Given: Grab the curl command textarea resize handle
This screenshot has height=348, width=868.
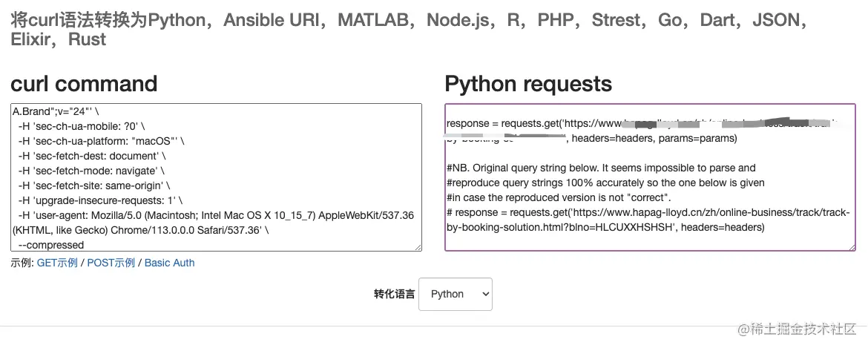Looking at the screenshot, I should tap(418, 247).
